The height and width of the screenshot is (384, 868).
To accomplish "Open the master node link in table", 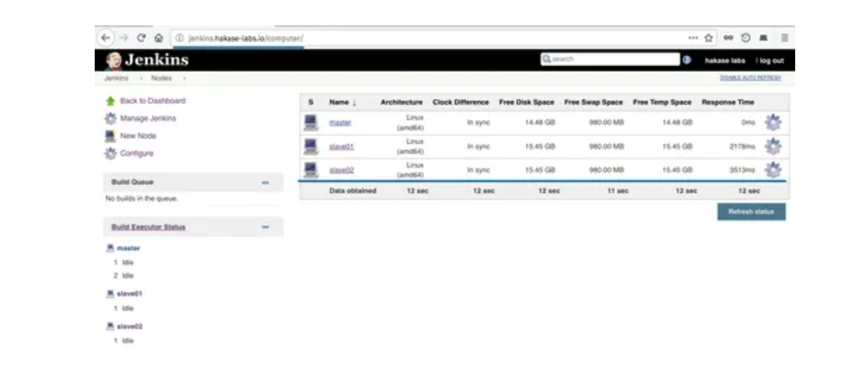I will 340,123.
